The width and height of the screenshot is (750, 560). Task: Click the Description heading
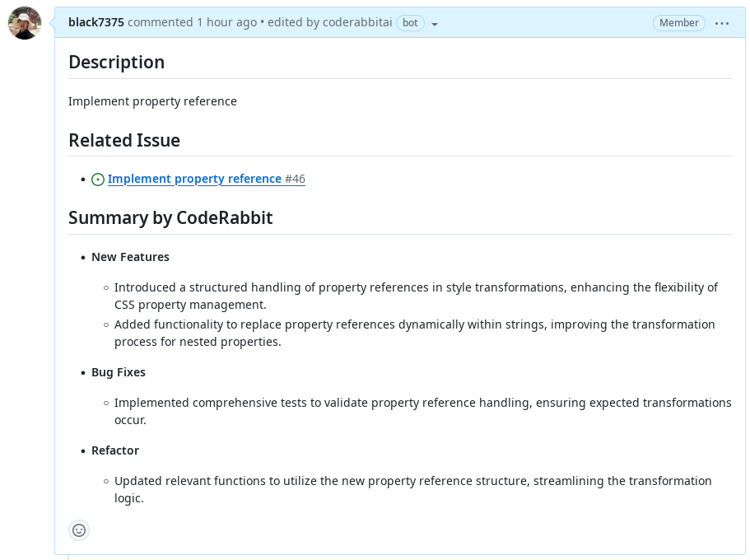(117, 63)
